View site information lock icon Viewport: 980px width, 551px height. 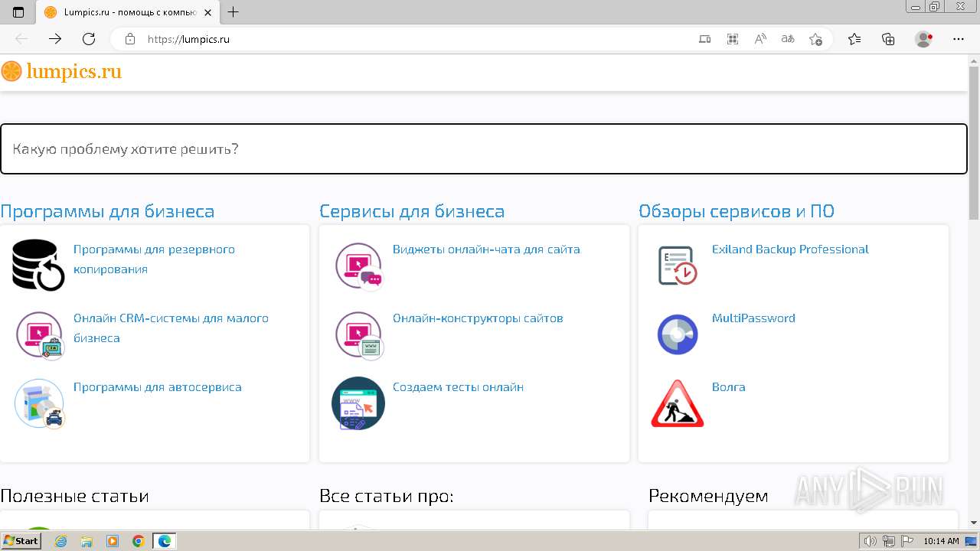click(130, 39)
